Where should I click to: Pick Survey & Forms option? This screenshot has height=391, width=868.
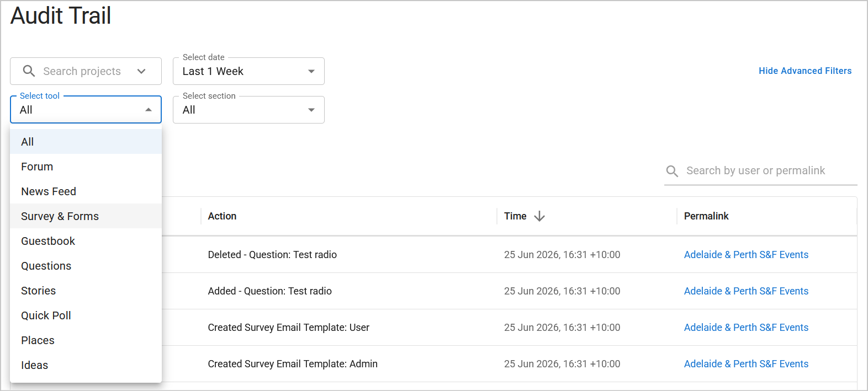86,216
